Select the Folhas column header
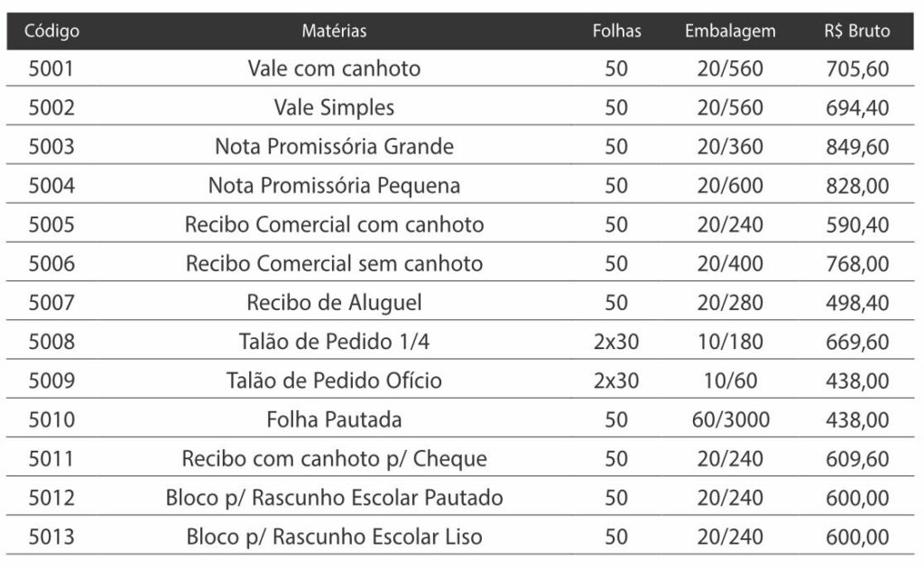Image resolution: width=924 pixels, height=569 pixels. point(616,31)
